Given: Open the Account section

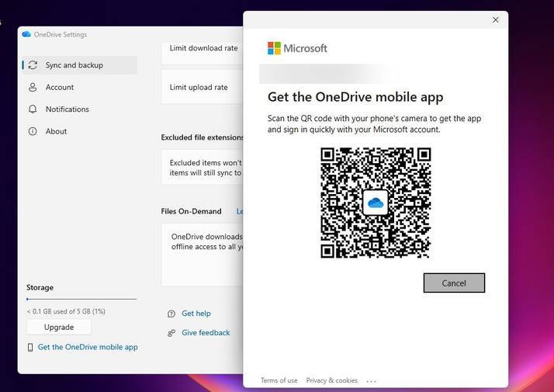Looking at the screenshot, I should click(x=80, y=87).
